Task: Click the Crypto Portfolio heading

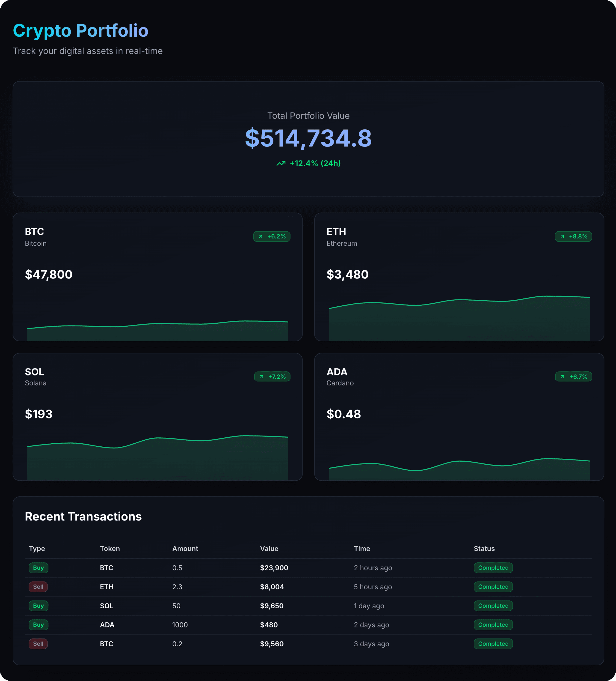Action: point(81,31)
